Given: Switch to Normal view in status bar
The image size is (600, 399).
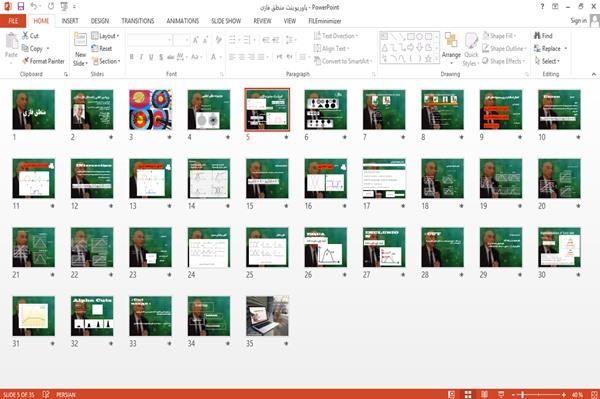Looking at the screenshot, I should coord(452,394).
